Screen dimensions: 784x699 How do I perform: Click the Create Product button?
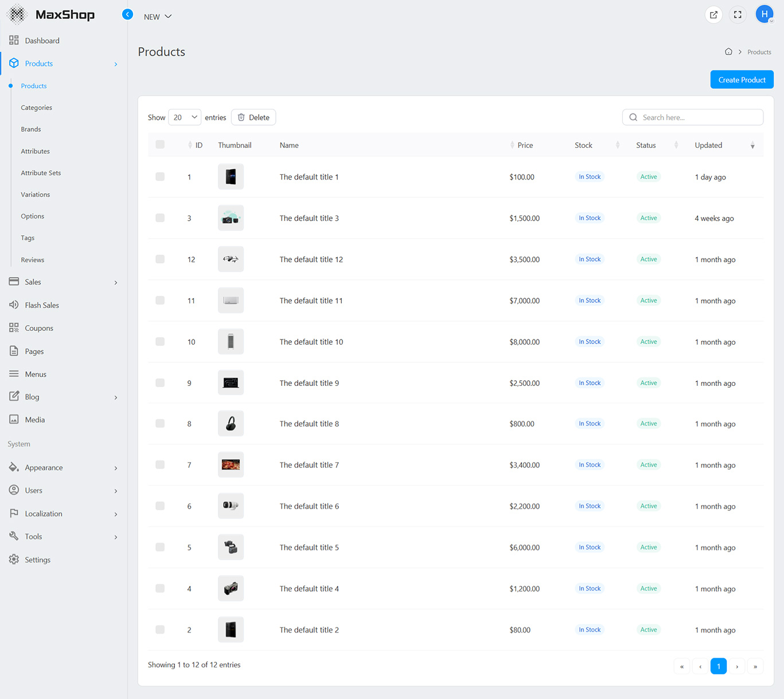[x=742, y=80]
